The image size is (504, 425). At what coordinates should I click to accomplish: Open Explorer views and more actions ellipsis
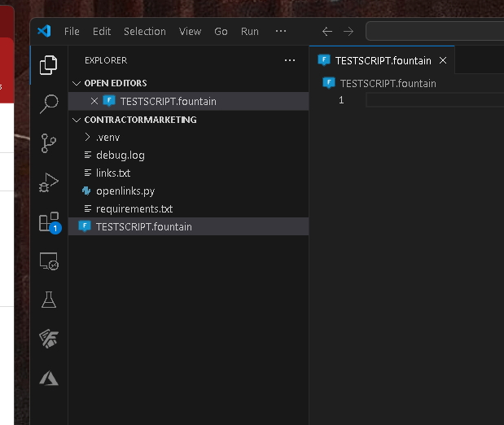290,60
